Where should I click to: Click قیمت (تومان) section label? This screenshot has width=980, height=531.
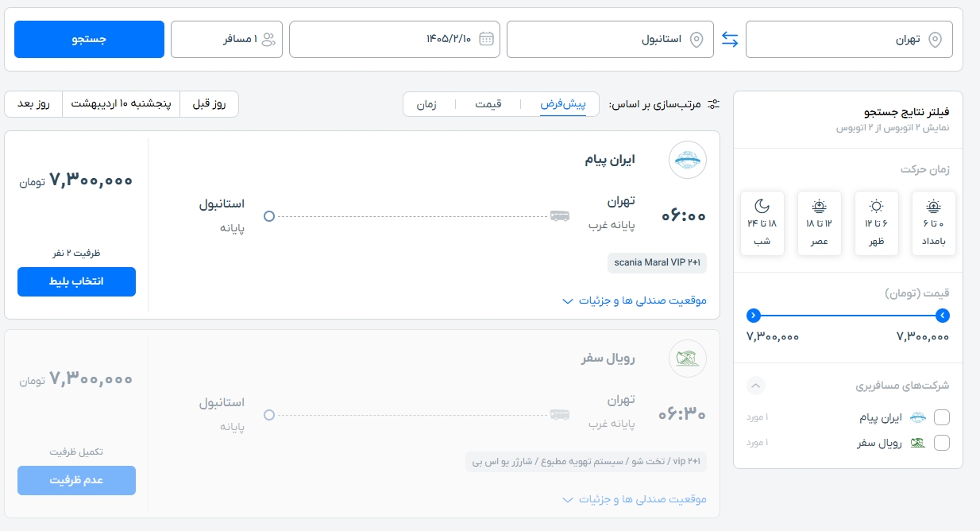pyautogui.click(x=917, y=293)
